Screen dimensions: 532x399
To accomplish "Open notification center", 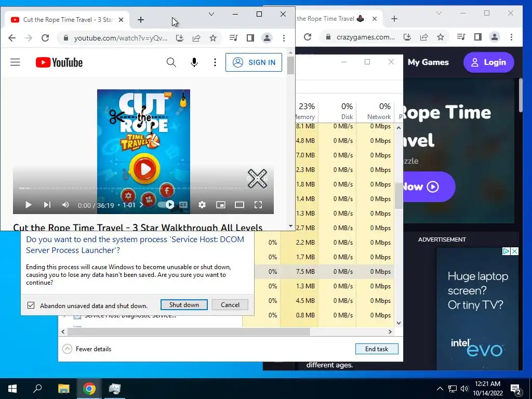I will (x=516, y=389).
